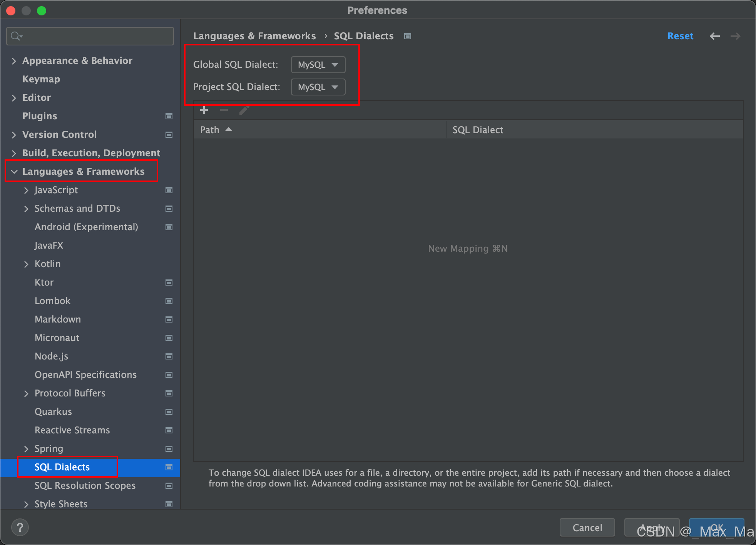Viewport: 756px width, 545px height.
Task: Click the Reset link
Action: [680, 36]
